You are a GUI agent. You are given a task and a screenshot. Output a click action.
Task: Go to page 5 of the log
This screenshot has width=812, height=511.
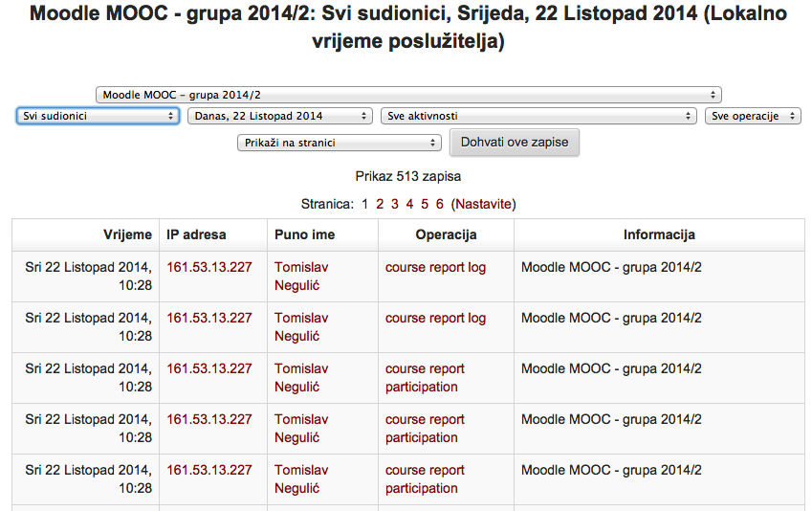click(x=425, y=204)
